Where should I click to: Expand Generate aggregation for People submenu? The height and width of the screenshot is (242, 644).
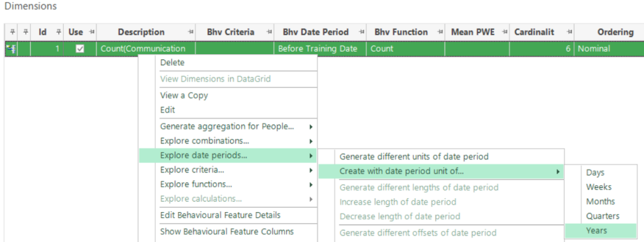(x=228, y=127)
